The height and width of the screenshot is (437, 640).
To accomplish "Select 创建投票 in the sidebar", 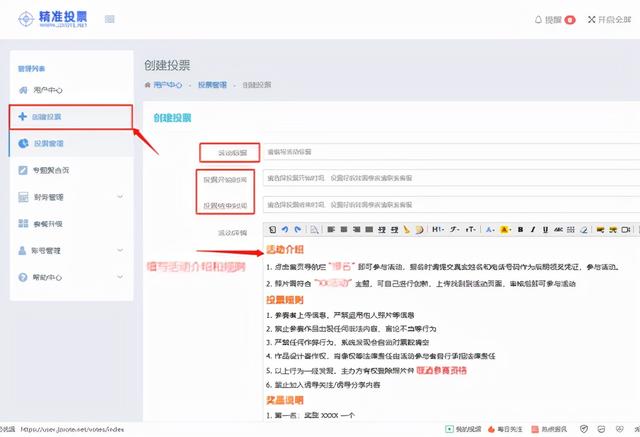I will (x=71, y=117).
